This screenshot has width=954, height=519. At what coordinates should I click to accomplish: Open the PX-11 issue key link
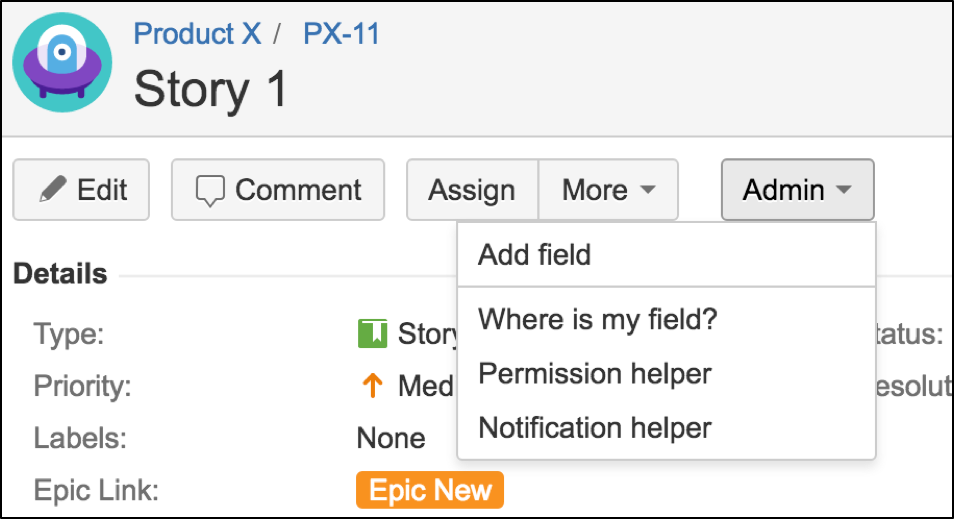[341, 33]
